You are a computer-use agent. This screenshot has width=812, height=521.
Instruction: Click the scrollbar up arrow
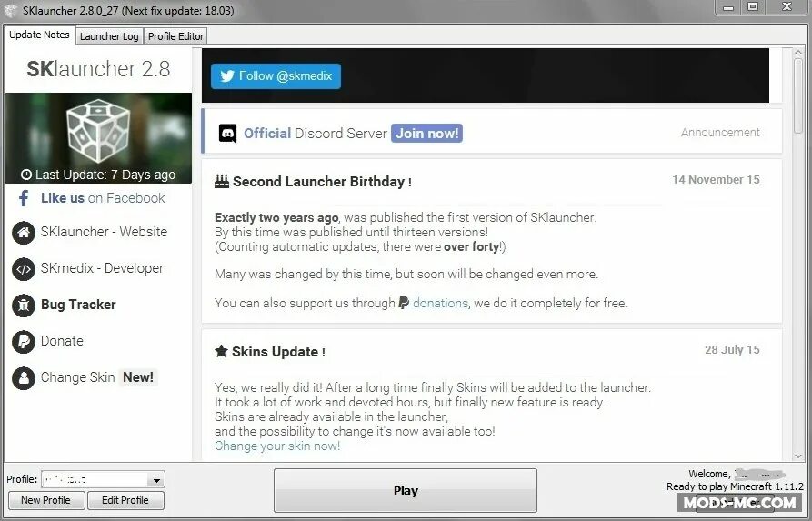pos(798,54)
